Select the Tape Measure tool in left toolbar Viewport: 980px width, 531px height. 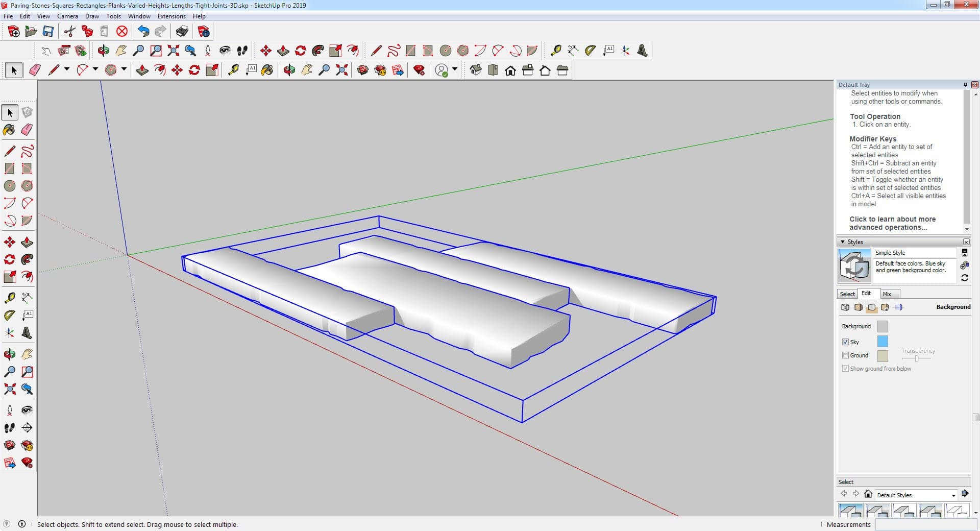click(x=9, y=298)
